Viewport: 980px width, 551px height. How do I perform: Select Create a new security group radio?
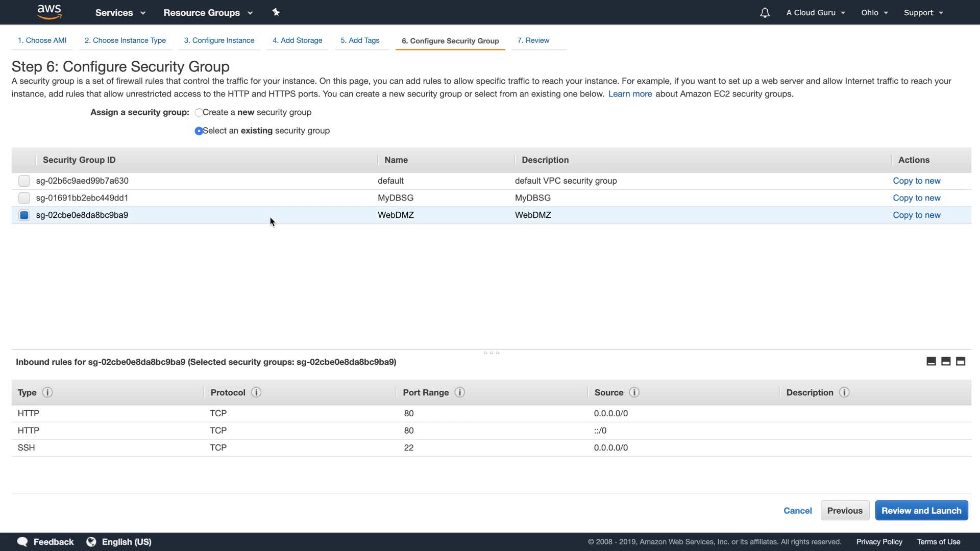click(x=199, y=112)
